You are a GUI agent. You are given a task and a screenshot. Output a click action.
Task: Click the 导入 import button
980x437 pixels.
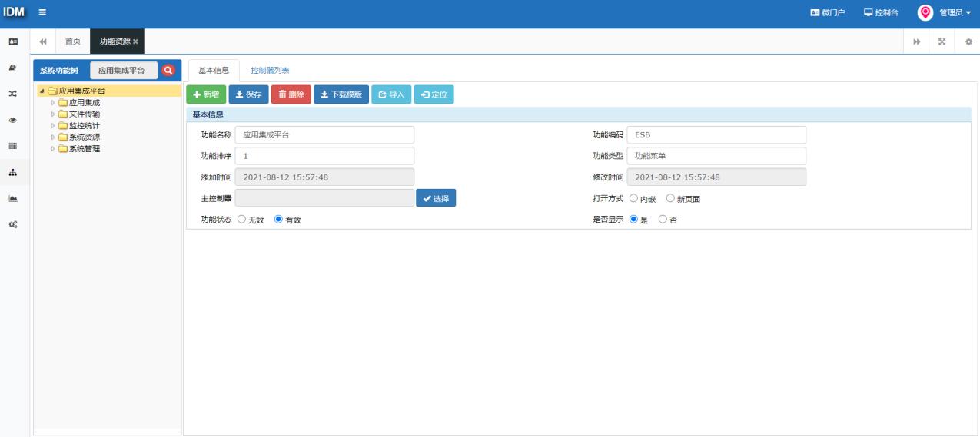391,94
